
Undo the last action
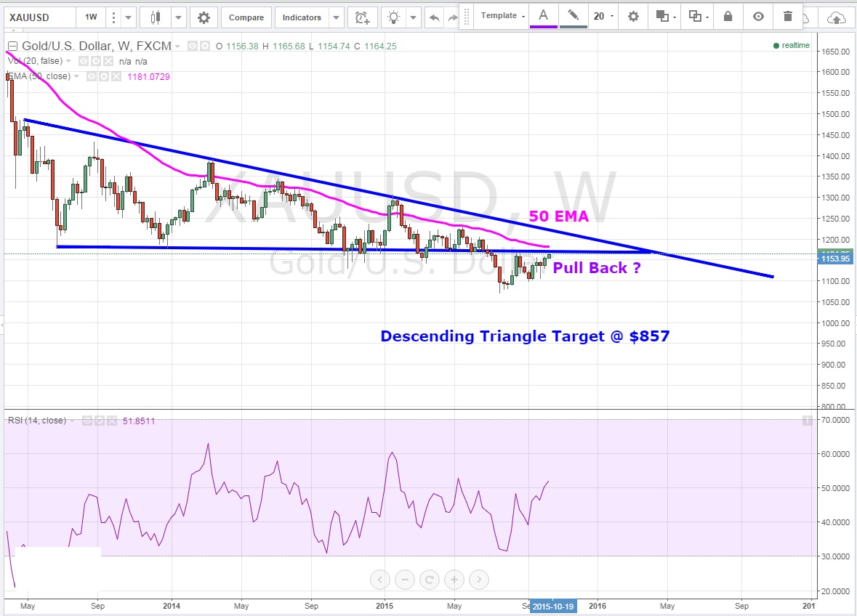(435, 17)
